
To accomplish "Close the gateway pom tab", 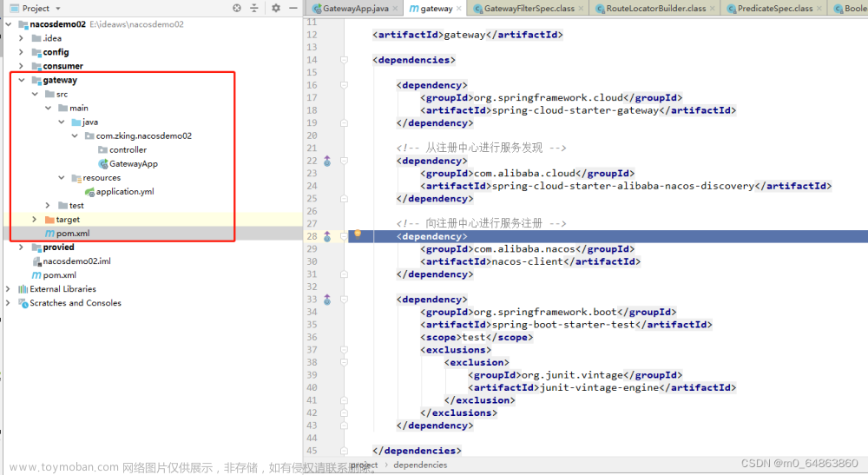I will point(458,9).
